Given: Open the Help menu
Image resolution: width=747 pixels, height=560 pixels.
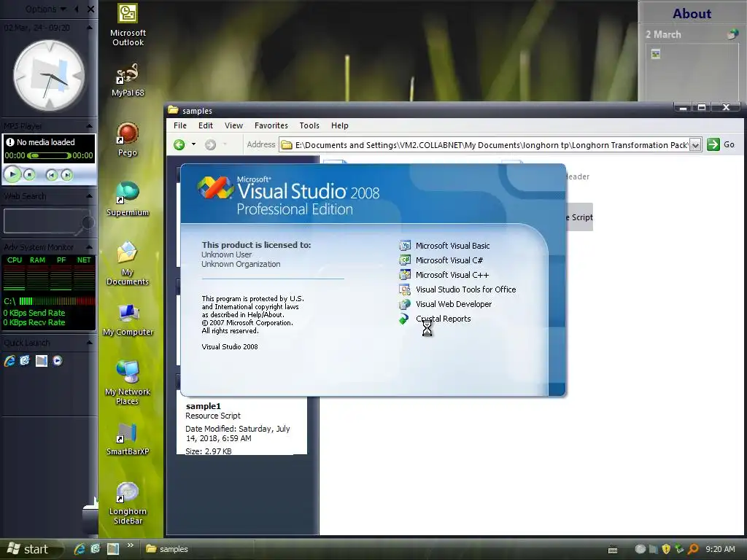Looking at the screenshot, I should (x=340, y=125).
